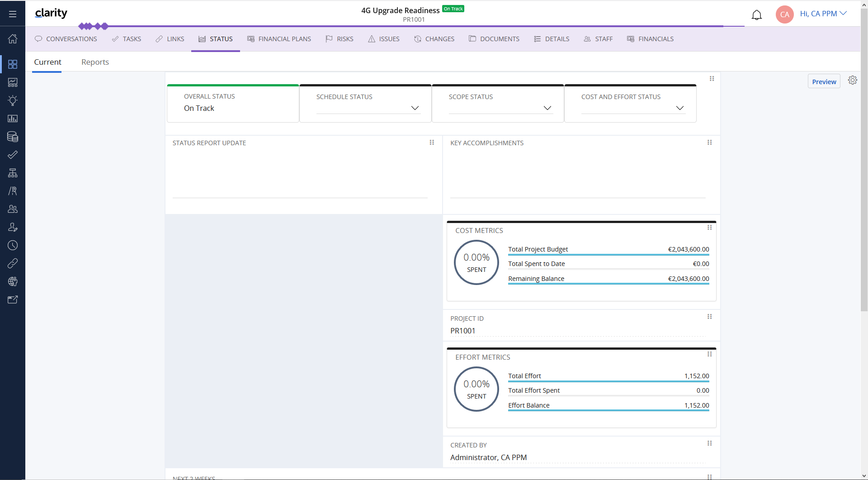
Task: Click the Cost Metrics widget drag handle
Action: coord(709,228)
